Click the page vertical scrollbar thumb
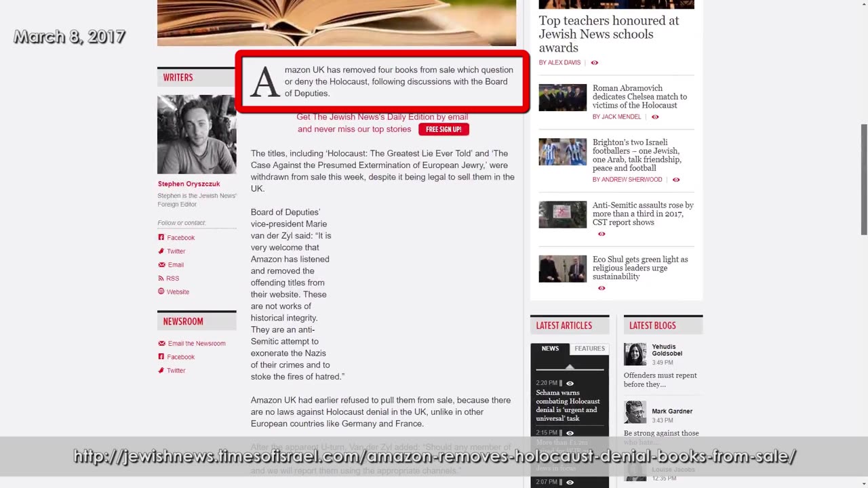This screenshot has width=868, height=488. point(864,180)
